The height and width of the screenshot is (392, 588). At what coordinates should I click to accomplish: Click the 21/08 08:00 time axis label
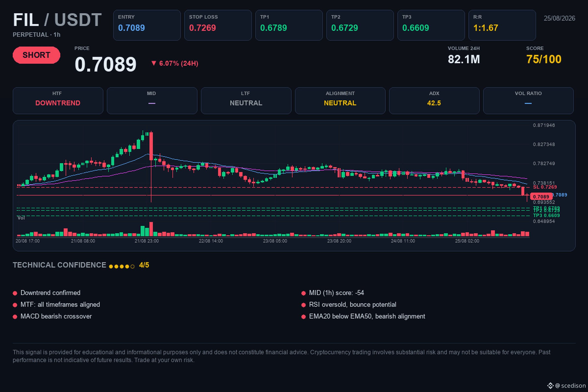coord(83,241)
